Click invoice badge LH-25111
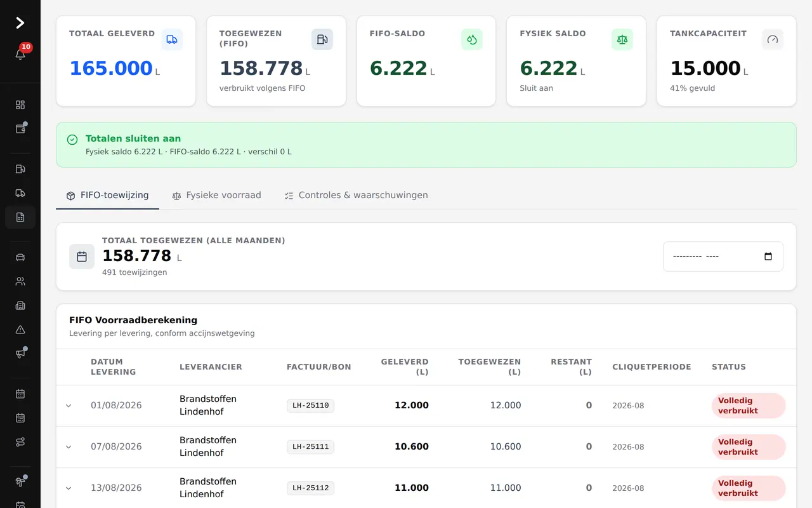This screenshot has height=508, width=812. click(x=310, y=447)
